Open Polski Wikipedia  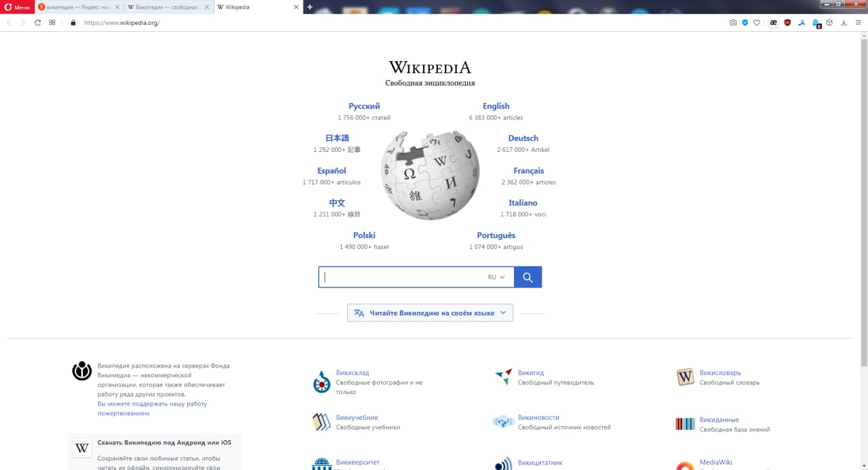[364, 235]
